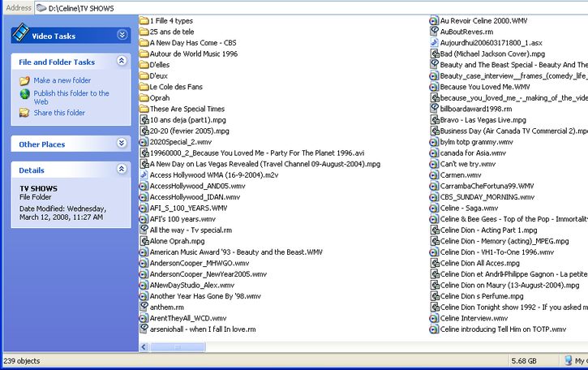The height and width of the screenshot is (370, 588).
Task: Select Another Year Has Gone By '98.wmv
Action: click(x=205, y=296)
